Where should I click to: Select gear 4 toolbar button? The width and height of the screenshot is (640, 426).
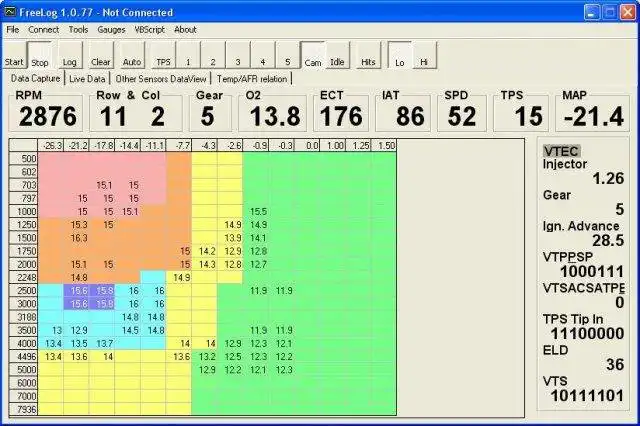(x=262, y=55)
